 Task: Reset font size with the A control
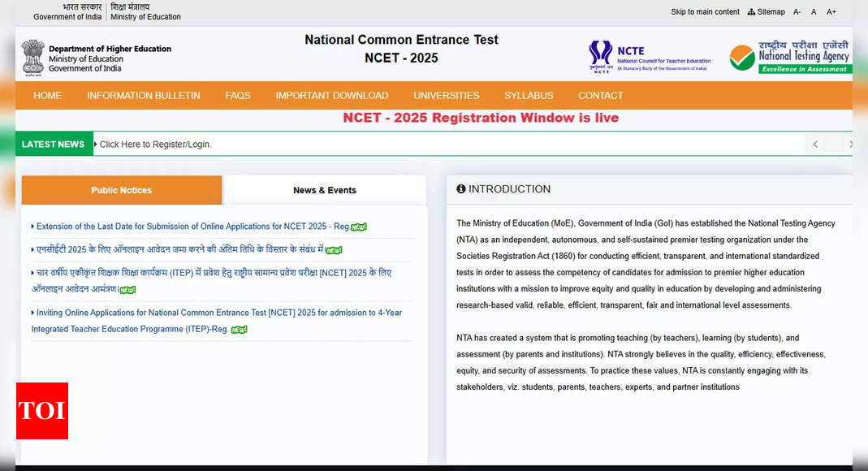pyautogui.click(x=813, y=11)
